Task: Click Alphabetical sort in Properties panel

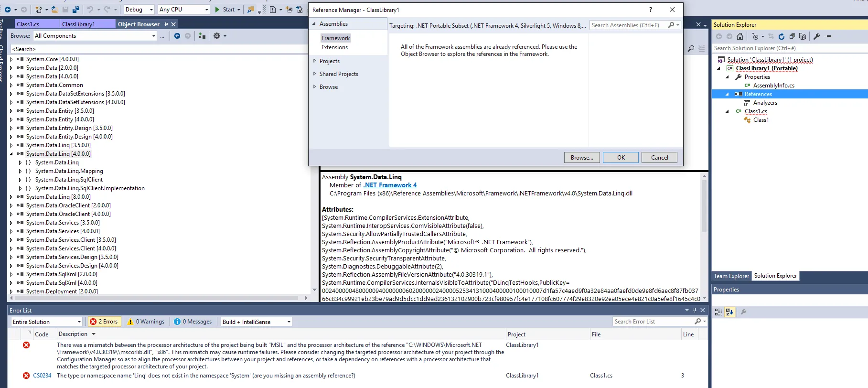Action: 729,312
